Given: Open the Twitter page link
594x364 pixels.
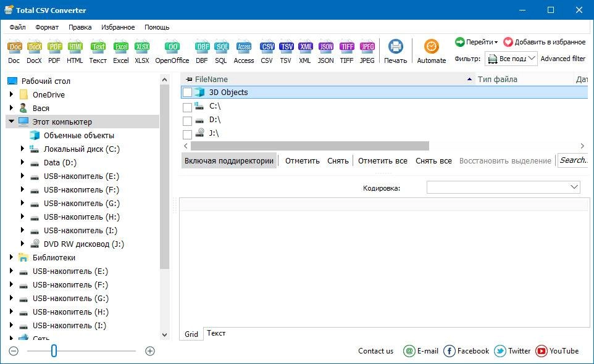Looking at the screenshot, I should pyautogui.click(x=512, y=351).
